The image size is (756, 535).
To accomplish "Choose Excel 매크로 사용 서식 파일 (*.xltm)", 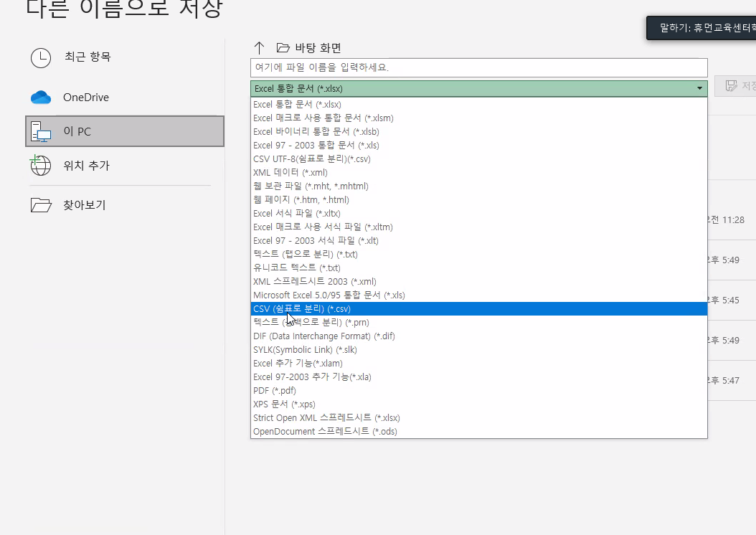I will click(478, 227).
